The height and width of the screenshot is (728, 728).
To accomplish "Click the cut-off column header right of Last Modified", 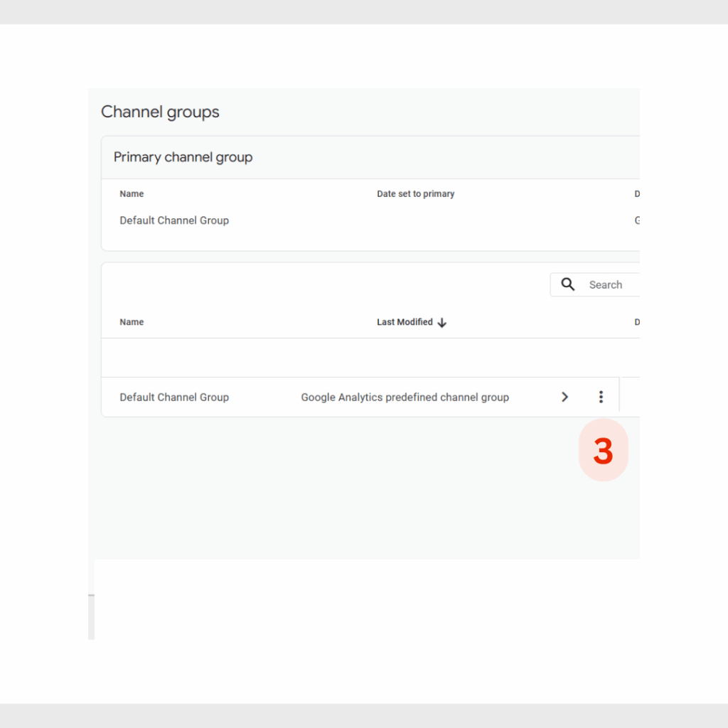I will (x=637, y=322).
